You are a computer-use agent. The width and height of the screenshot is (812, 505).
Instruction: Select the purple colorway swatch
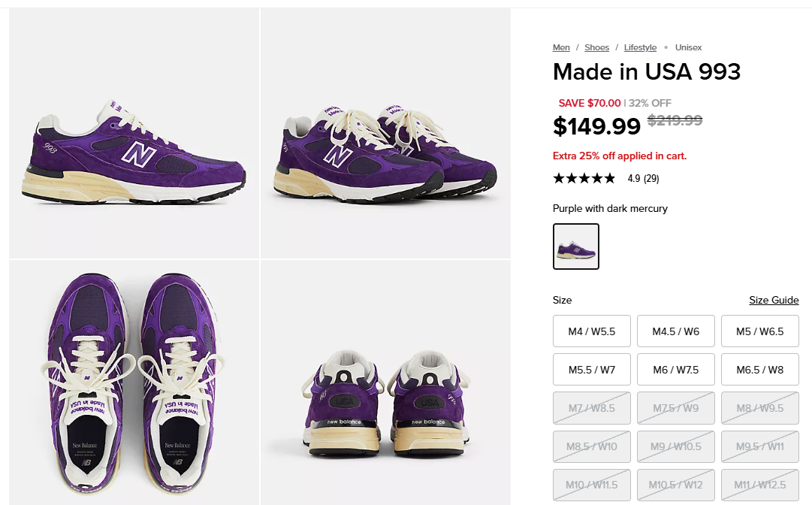pyautogui.click(x=576, y=246)
